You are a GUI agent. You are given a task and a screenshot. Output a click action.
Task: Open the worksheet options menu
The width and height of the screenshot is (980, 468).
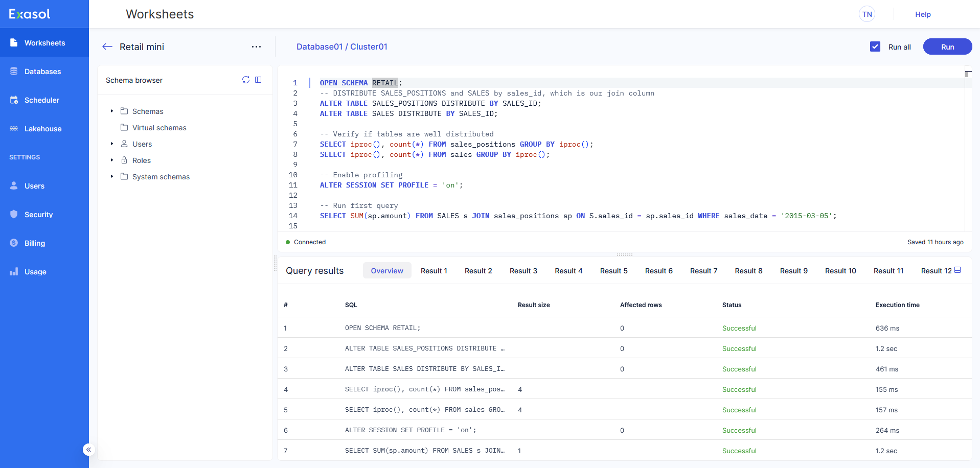256,46
